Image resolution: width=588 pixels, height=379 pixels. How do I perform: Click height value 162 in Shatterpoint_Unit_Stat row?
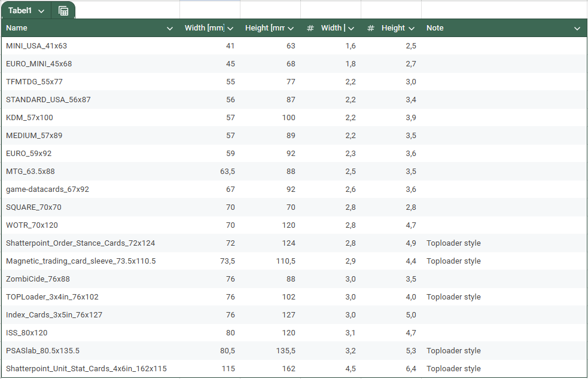coord(289,369)
